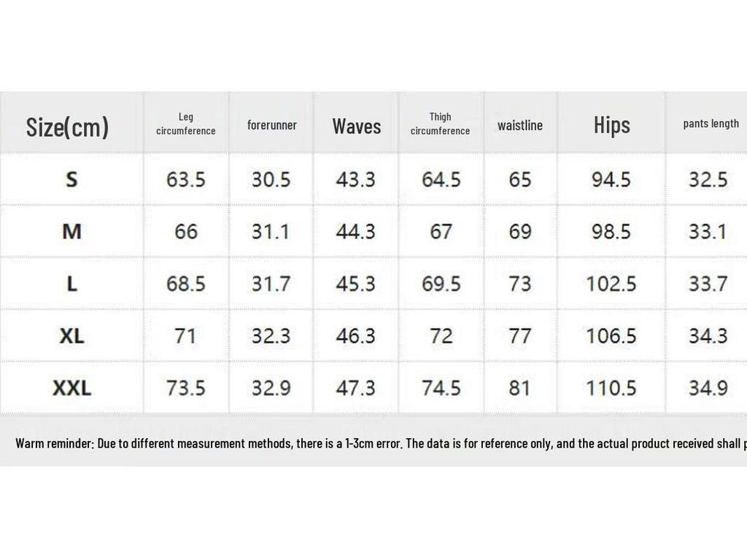The image size is (747, 560).
Task: Select the 77 waistline cell for XL
Action: pyautogui.click(x=519, y=336)
